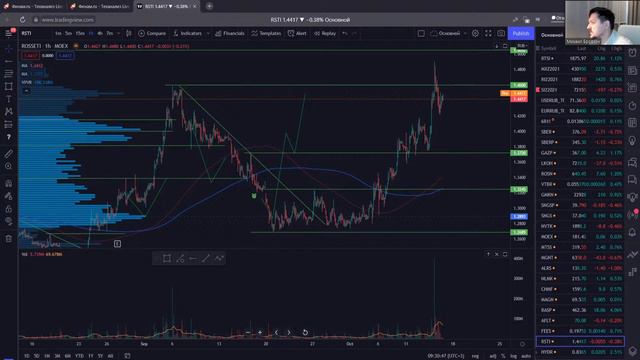The height and width of the screenshot is (360, 640).
Task: Set date range to 1D
Action: pos(27,356)
